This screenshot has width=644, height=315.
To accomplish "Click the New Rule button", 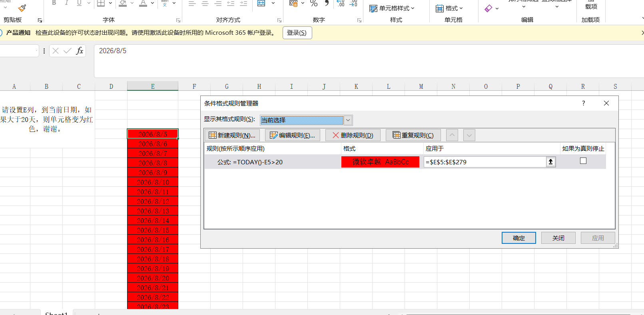I will click(232, 135).
